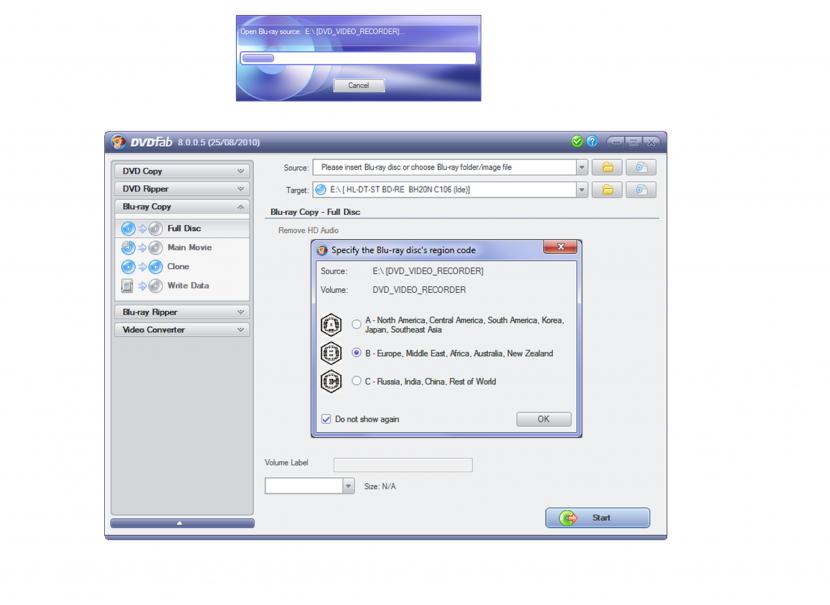Expand the DVD Copy section
This screenshot has height=605, width=830.
(x=183, y=171)
